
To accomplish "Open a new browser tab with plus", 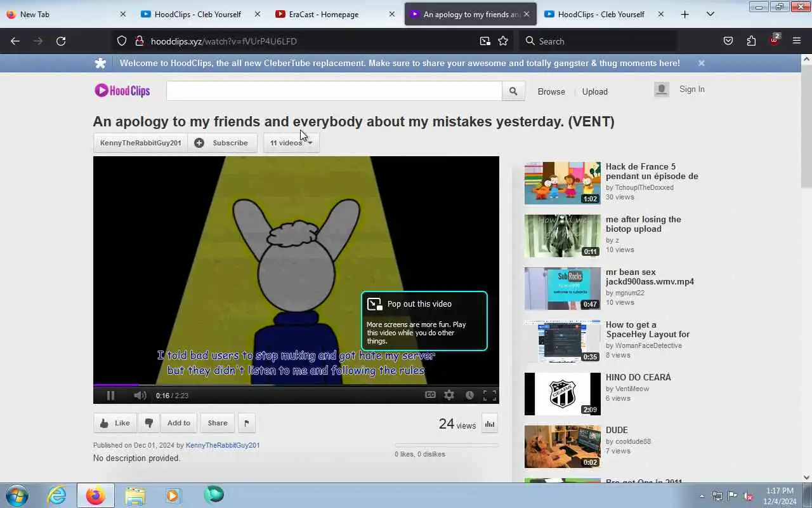I will pyautogui.click(x=684, y=14).
